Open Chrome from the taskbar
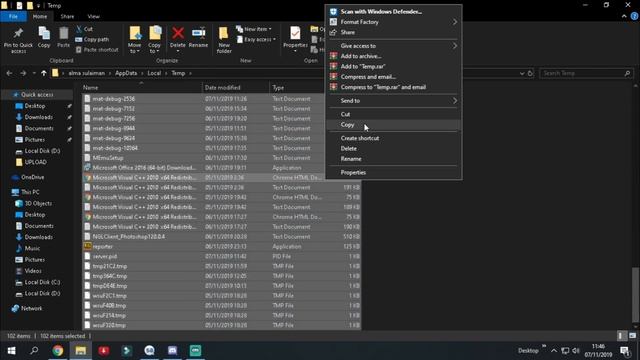The width and height of the screenshot is (640, 360). (x=58, y=351)
